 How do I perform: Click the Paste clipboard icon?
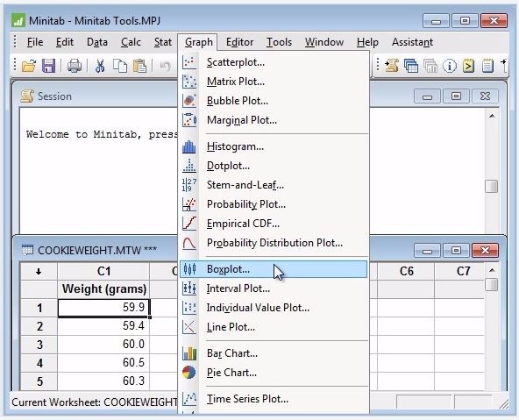click(139, 66)
